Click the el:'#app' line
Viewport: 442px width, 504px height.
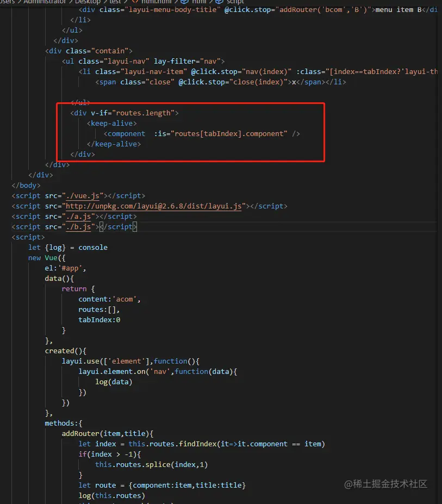coord(65,268)
